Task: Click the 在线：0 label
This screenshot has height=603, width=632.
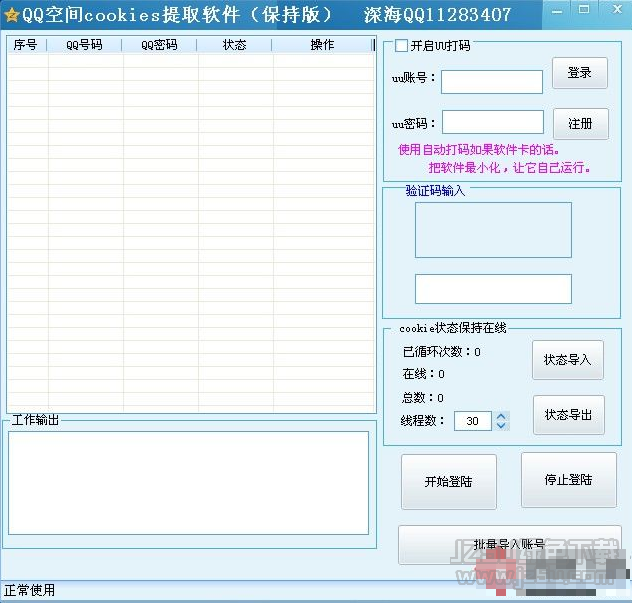Action: [423, 374]
